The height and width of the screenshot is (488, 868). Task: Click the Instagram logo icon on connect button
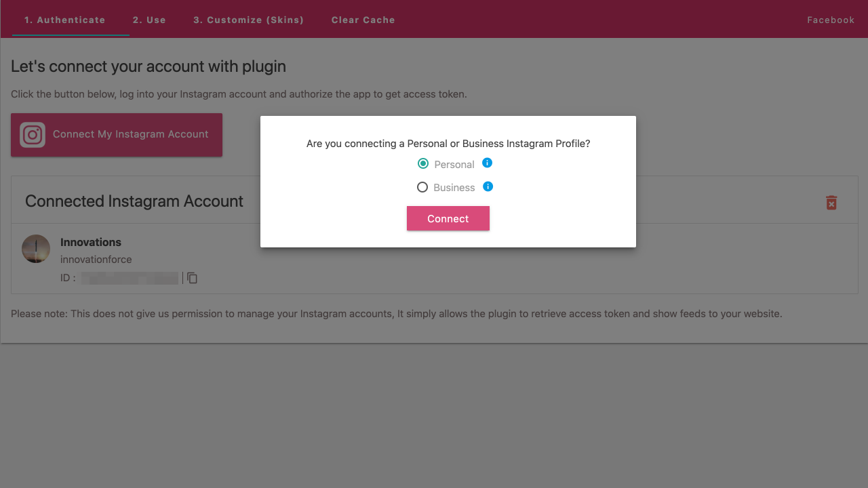point(33,135)
